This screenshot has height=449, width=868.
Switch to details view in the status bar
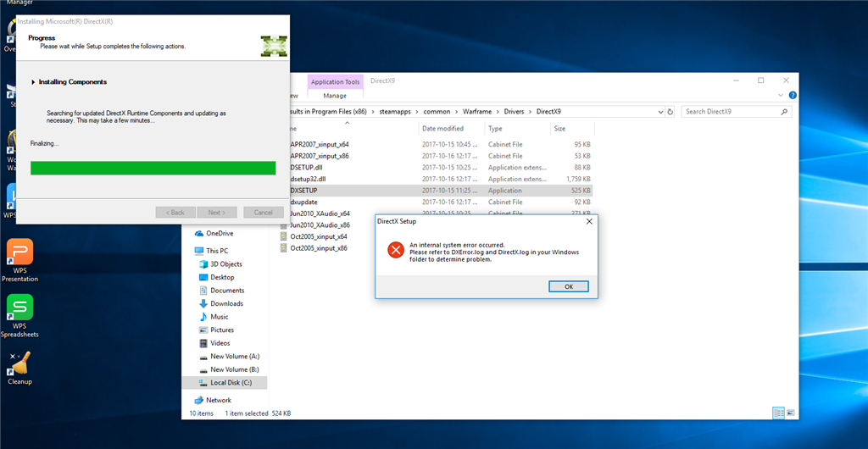tap(778, 413)
